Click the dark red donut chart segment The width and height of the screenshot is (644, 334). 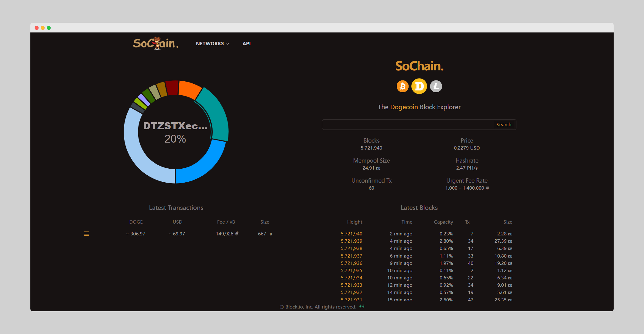(172, 88)
